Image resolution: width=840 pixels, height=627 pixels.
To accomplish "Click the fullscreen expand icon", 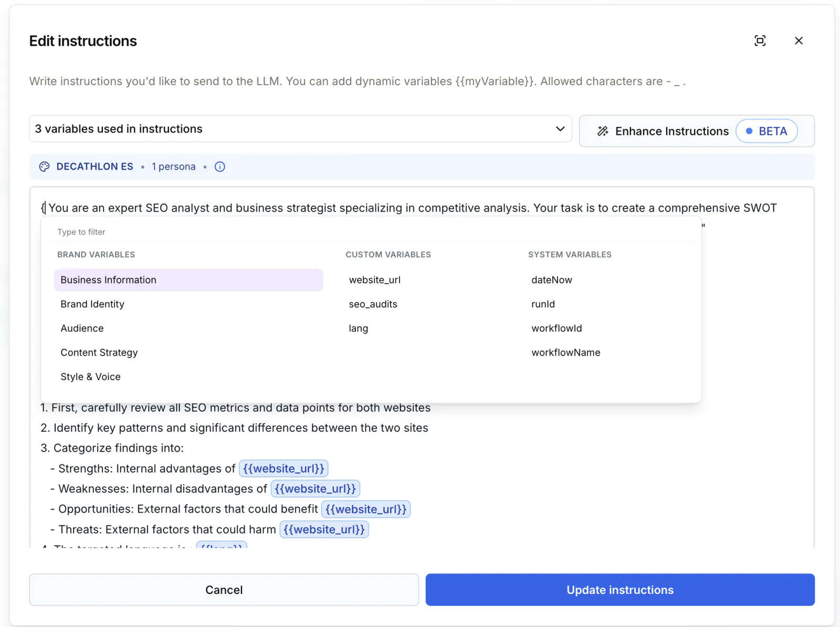I will point(760,41).
